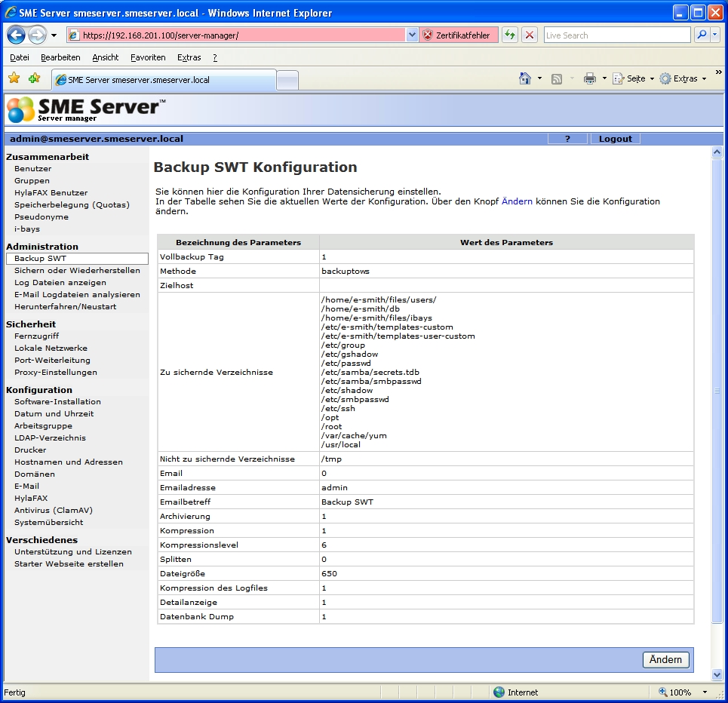Click the Print icon
The width and height of the screenshot is (728, 703).
[590, 78]
